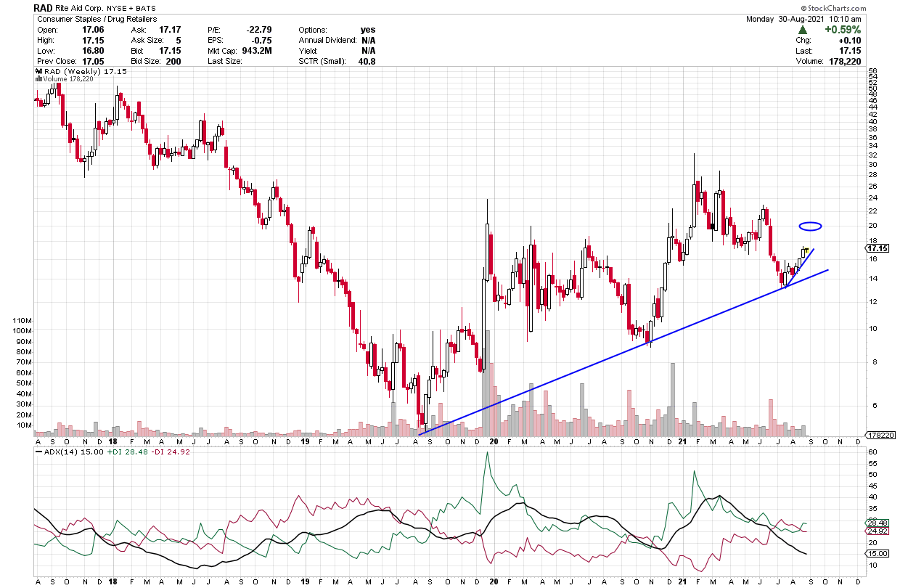Click the green up-triangle change indicator

pyautogui.click(x=802, y=30)
